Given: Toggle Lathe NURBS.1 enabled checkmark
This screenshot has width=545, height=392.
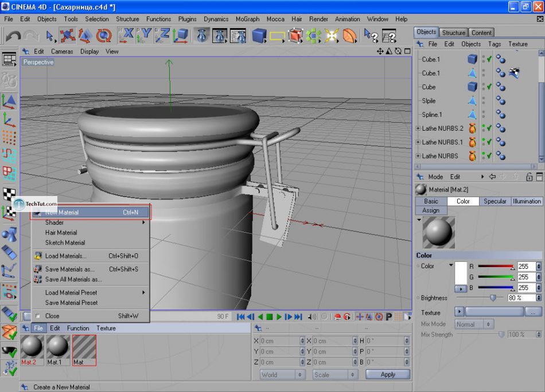Looking at the screenshot, I should point(489,142).
